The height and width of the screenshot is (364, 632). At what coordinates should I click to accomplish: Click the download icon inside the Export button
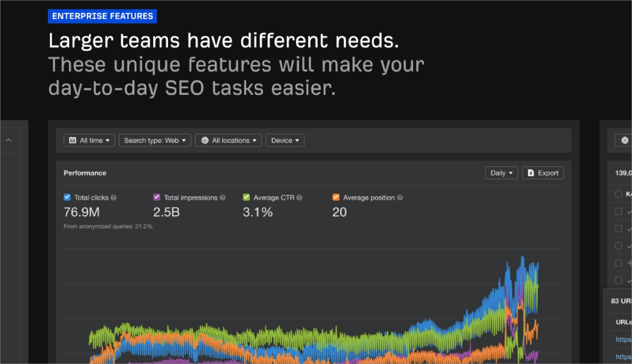(530, 172)
